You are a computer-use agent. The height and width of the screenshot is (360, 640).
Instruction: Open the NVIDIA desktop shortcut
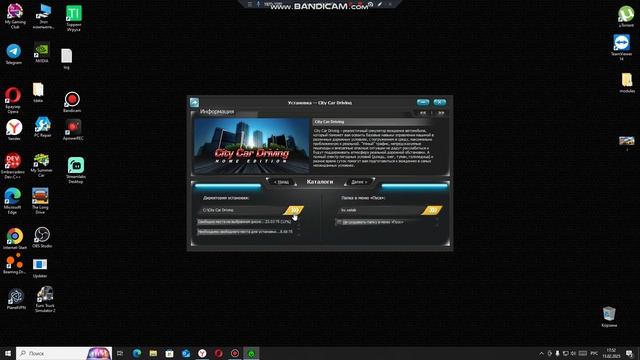click(x=42, y=52)
